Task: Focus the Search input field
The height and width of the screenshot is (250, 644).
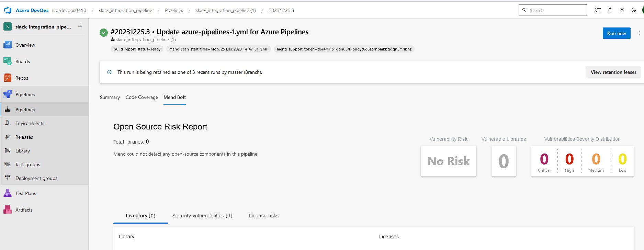Action: (x=553, y=10)
